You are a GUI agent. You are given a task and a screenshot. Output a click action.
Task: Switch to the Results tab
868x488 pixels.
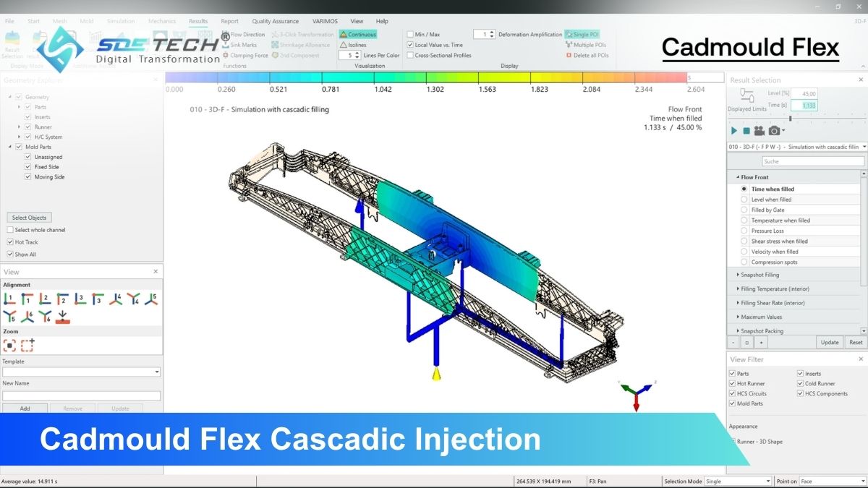197,22
